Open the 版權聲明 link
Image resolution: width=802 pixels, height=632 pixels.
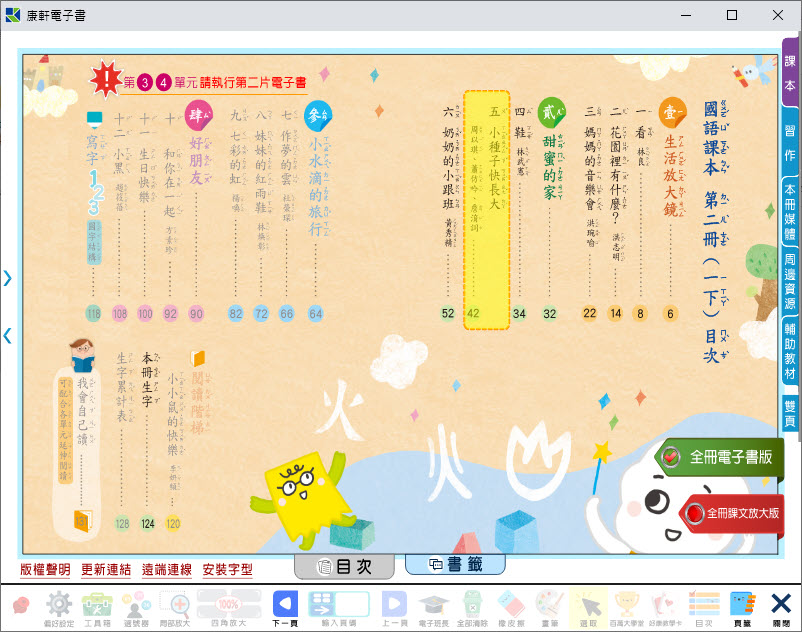pos(45,570)
